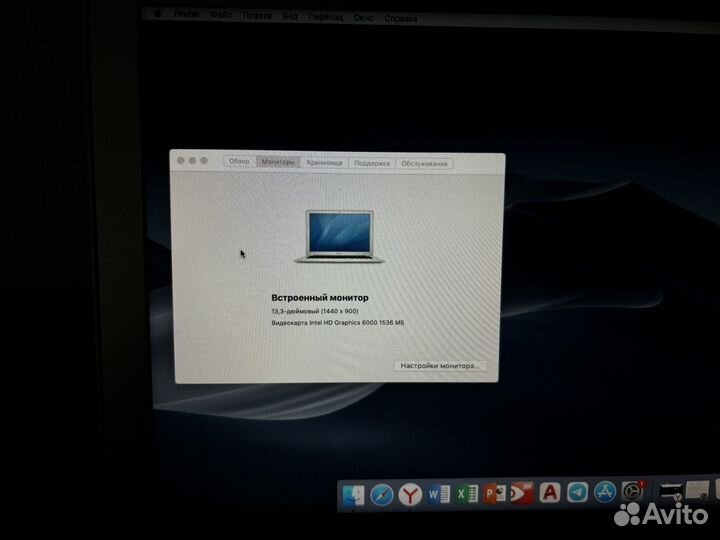Open Telegram from the Dock
Image resolution: width=720 pixels, height=540 pixels.
[577, 492]
